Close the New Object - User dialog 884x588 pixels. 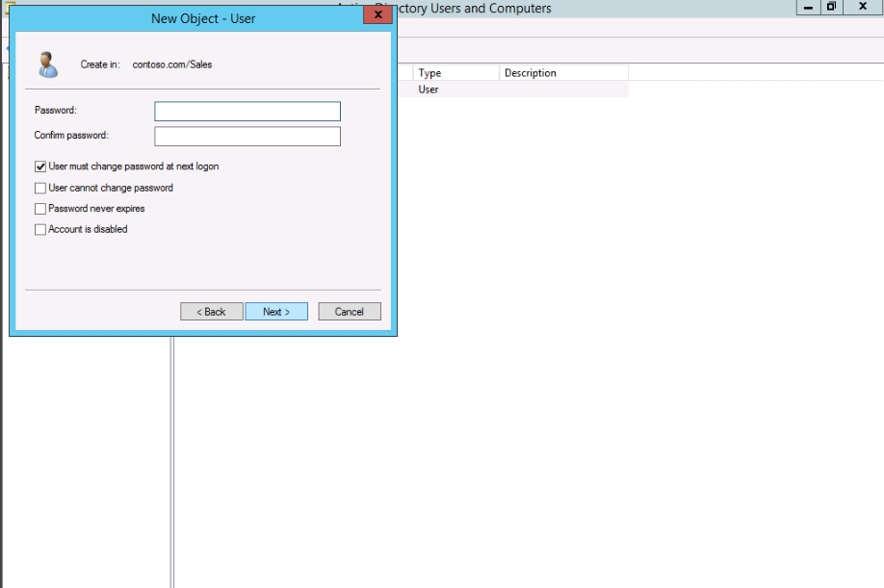[x=377, y=14]
